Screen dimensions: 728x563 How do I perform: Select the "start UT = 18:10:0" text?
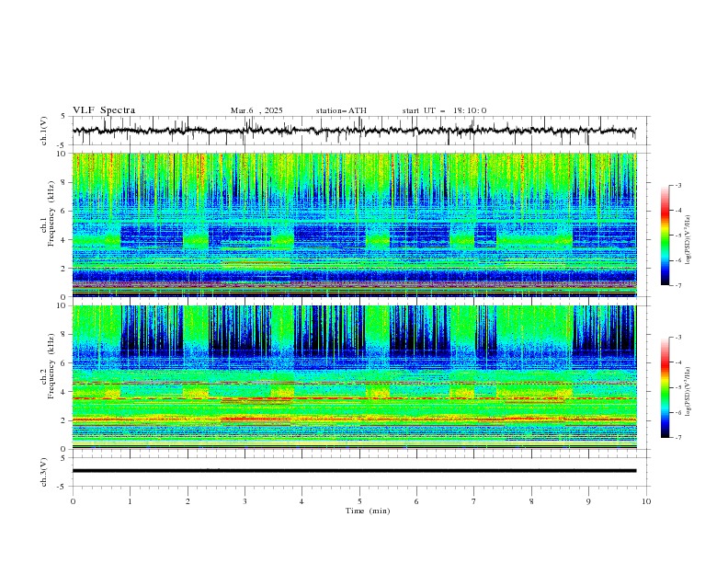click(x=444, y=110)
